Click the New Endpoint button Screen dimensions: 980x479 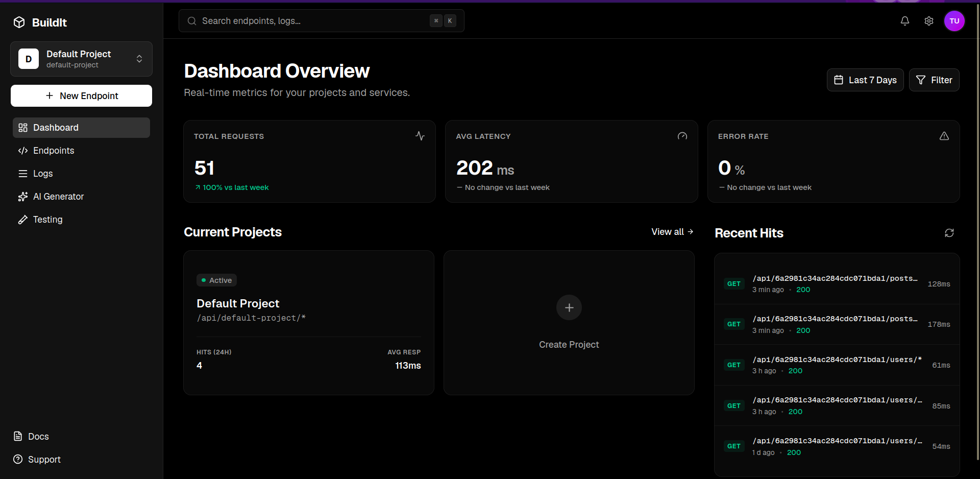(x=81, y=95)
